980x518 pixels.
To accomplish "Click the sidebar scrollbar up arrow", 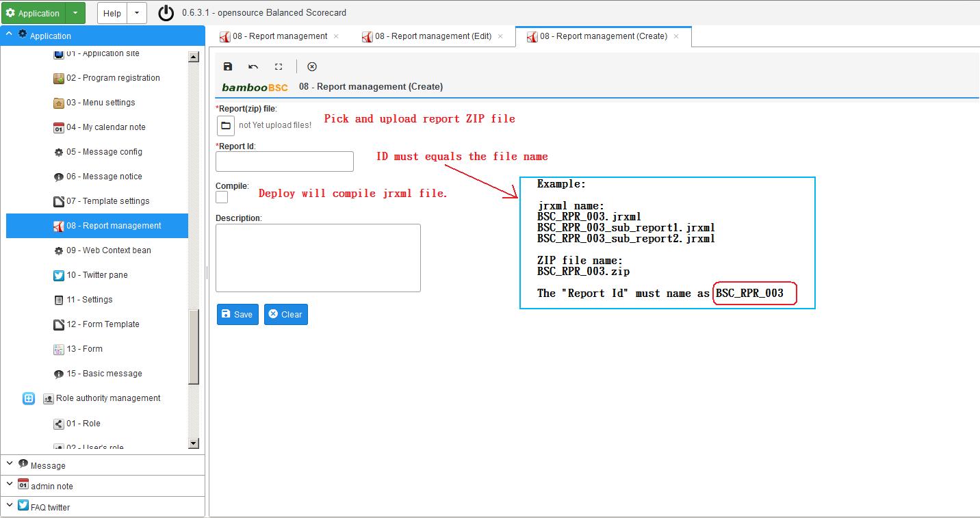I will (x=193, y=57).
